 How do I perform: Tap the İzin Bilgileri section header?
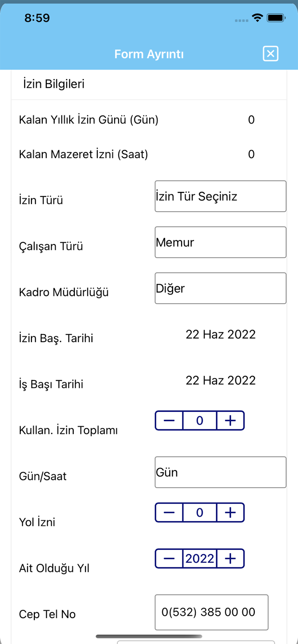coord(54,84)
